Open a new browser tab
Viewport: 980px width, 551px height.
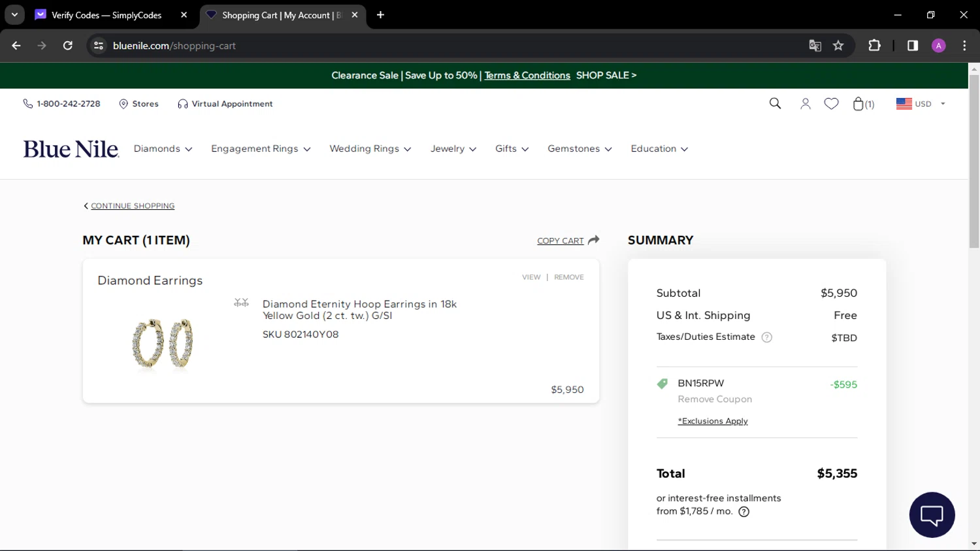tap(380, 15)
